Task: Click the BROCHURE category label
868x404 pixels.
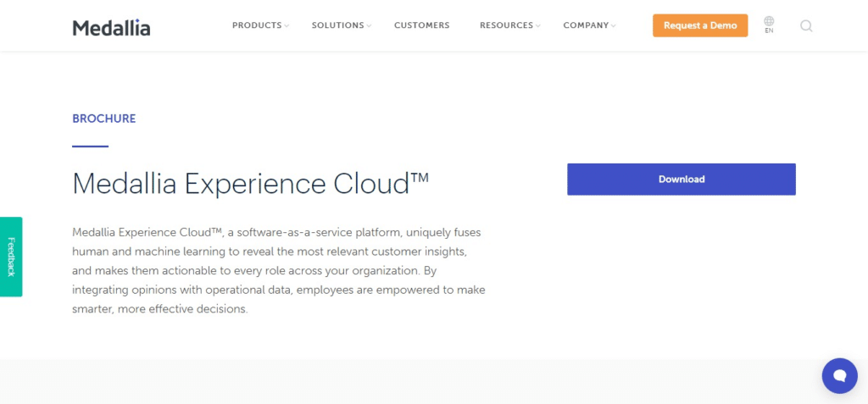Action: pos(104,119)
